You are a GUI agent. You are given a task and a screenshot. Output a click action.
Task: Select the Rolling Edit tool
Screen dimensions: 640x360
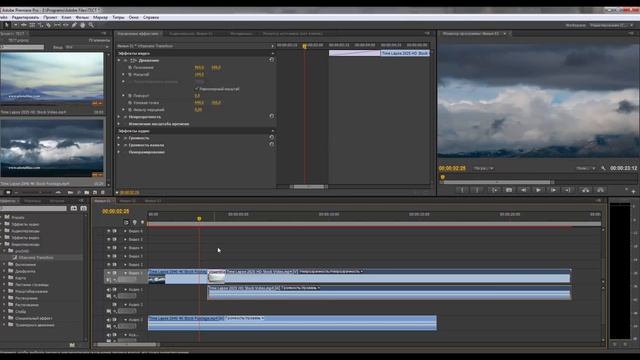(32, 25)
